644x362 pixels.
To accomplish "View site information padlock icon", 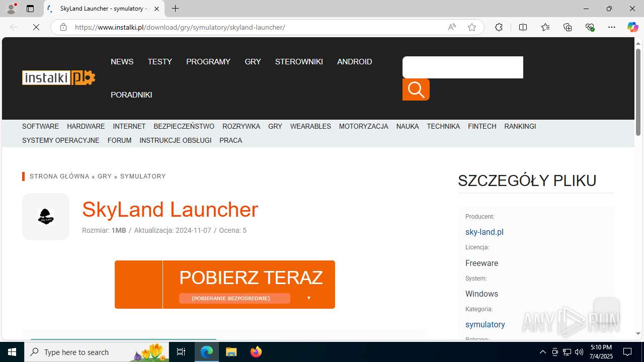I will [63, 27].
